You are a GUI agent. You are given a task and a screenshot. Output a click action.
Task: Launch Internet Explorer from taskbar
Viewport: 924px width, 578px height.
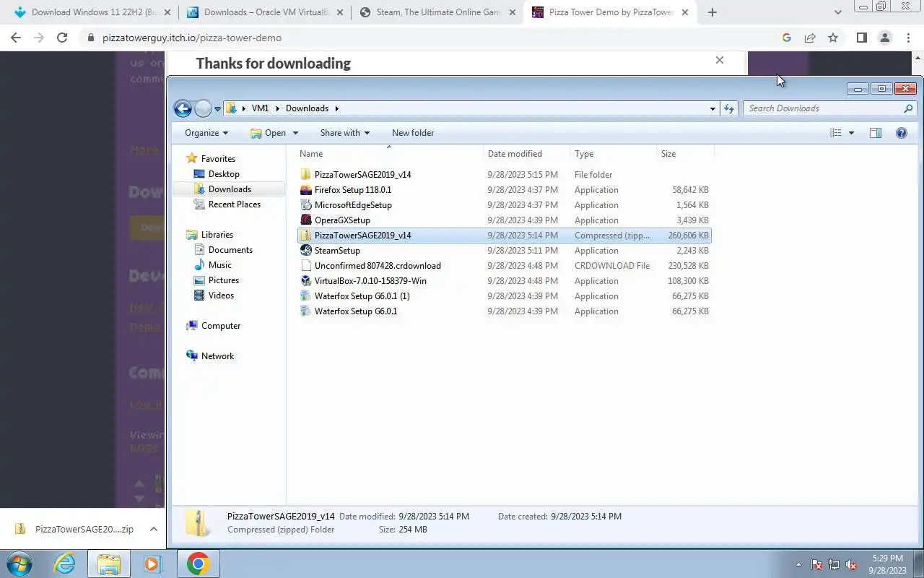click(x=65, y=564)
